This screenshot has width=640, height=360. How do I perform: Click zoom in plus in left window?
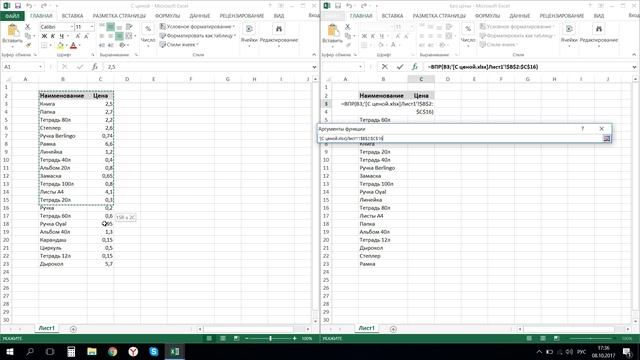click(294, 338)
